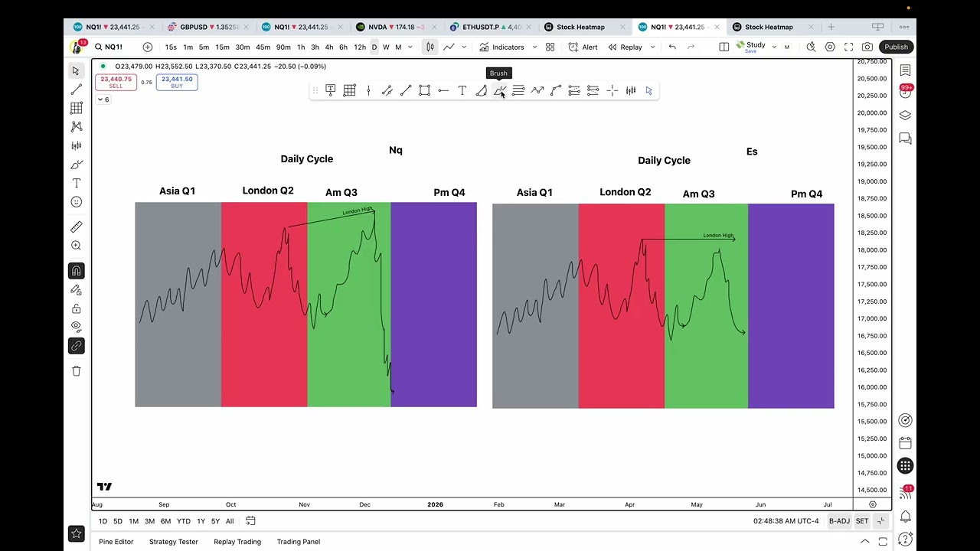
Task: Open the indicator templates grid icon
Action: click(550, 47)
